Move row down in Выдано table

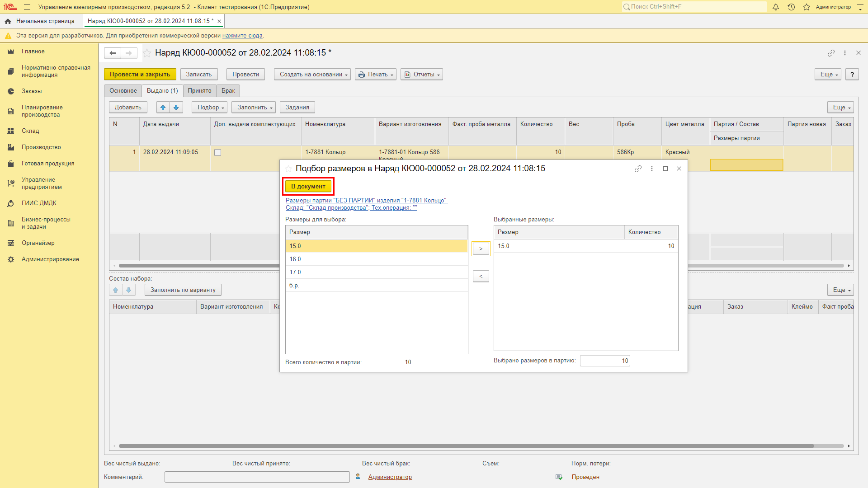tap(176, 107)
